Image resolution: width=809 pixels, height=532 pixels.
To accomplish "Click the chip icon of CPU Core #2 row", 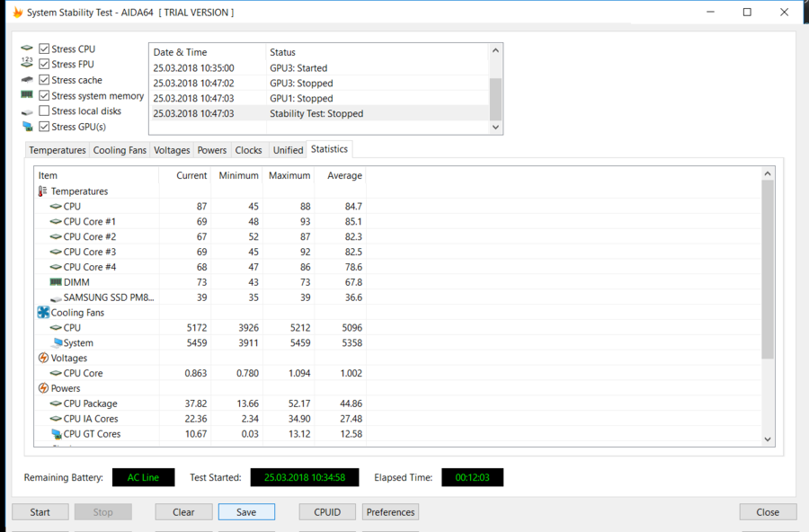I will tap(56, 236).
